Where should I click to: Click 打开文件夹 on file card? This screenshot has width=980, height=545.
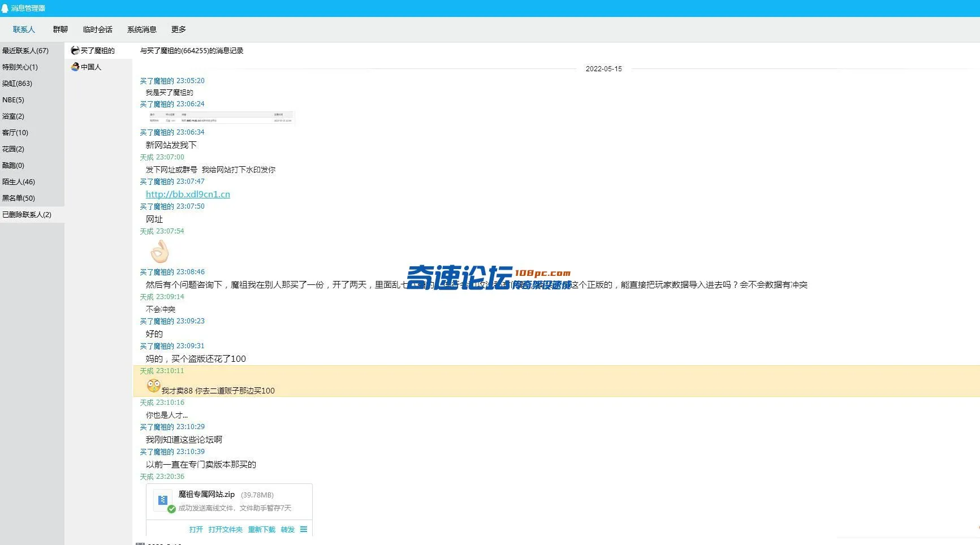point(225,529)
